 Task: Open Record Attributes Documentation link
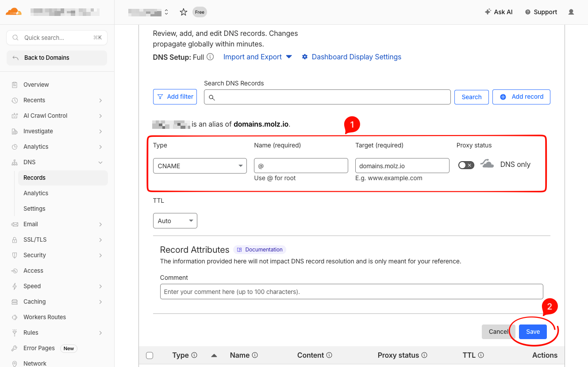tap(260, 250)
